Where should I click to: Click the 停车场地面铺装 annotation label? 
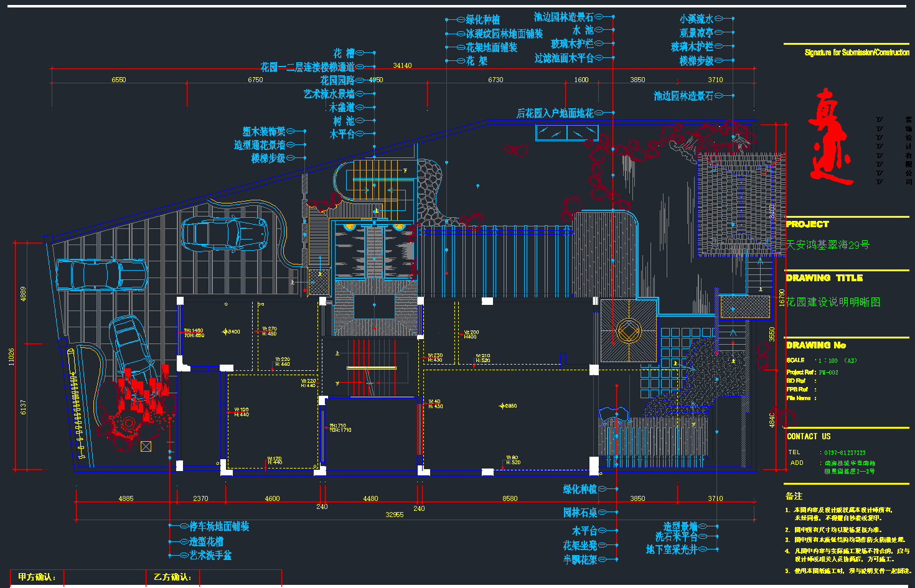point(219,526)
